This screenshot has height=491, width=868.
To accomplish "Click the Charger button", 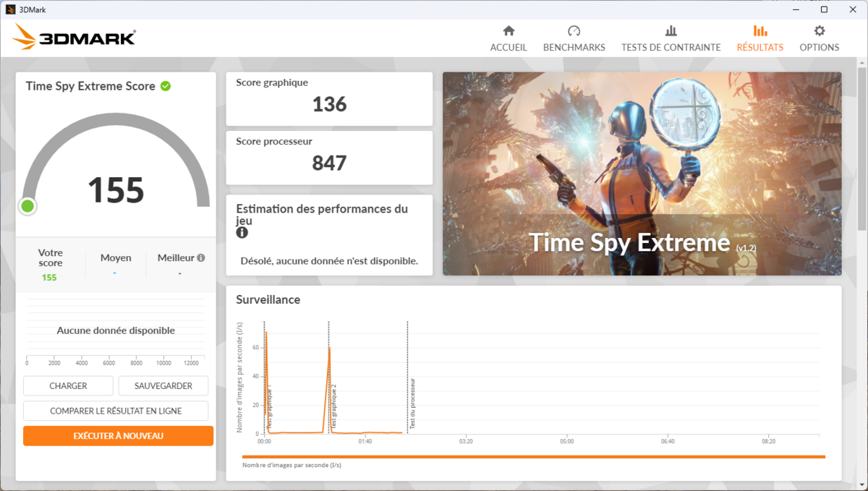I will 68,386.
